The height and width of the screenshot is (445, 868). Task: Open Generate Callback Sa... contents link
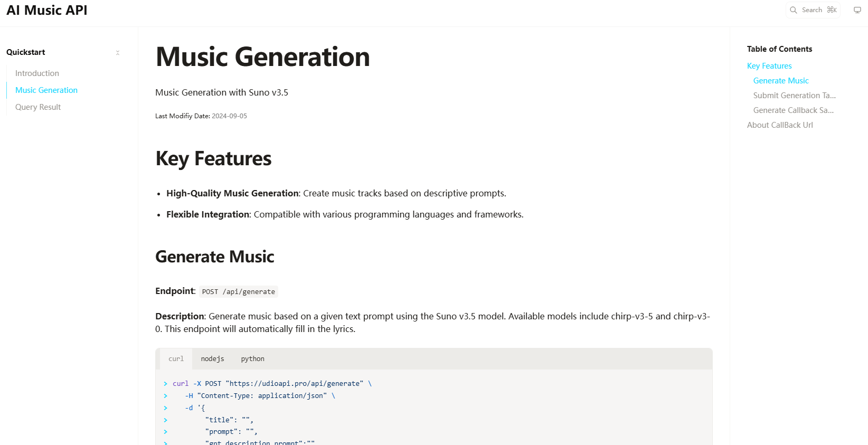pos(793,110)
